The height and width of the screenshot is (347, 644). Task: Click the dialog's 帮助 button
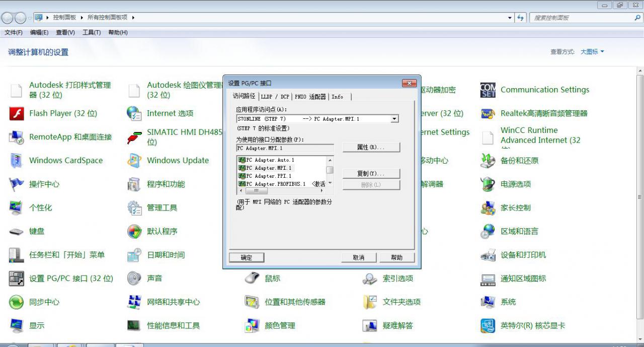click(x=397, y=257)
